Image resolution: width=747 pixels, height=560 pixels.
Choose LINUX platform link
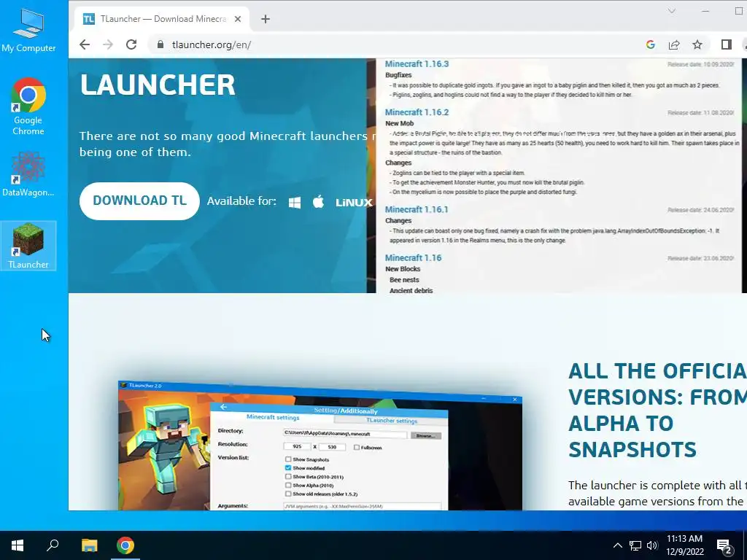coord(354,203)
